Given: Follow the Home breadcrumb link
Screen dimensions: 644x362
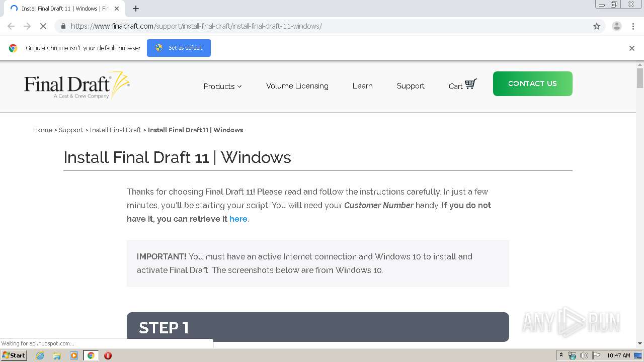Looking at the screenshot, I should (x=43, y=130).
